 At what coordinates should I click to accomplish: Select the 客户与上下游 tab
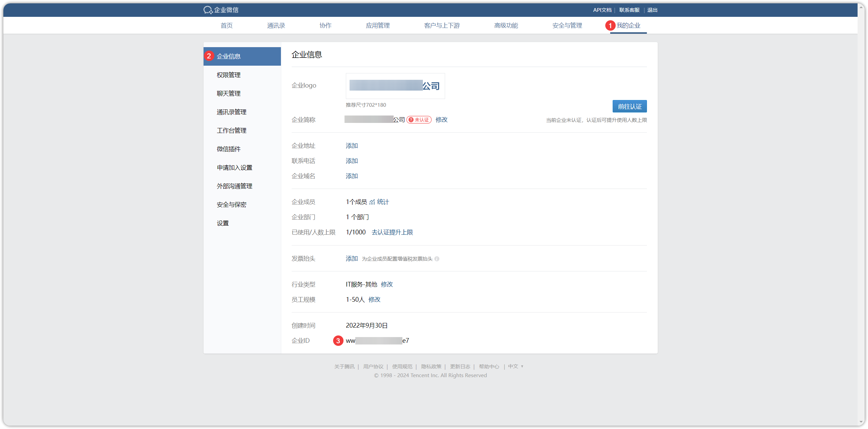click(x=442, y=26)
